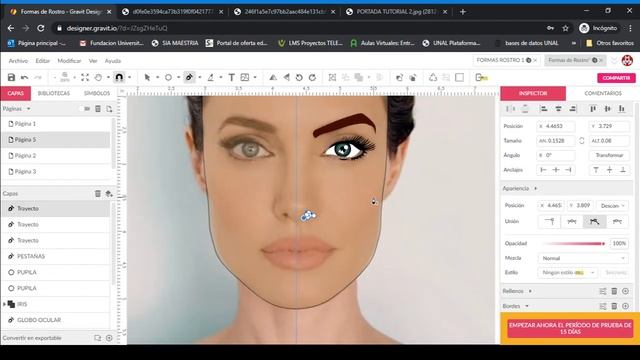Bookmark page with star icon

565,28
